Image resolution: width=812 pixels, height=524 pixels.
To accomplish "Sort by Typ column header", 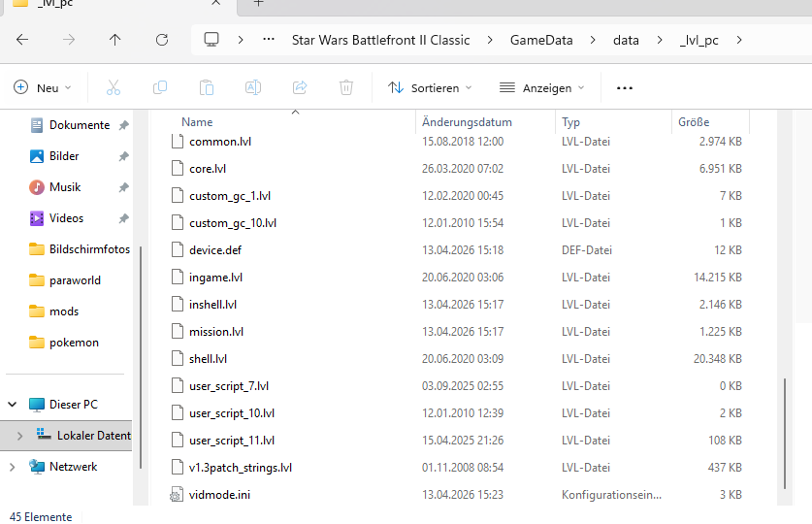I will pos(570,122).
